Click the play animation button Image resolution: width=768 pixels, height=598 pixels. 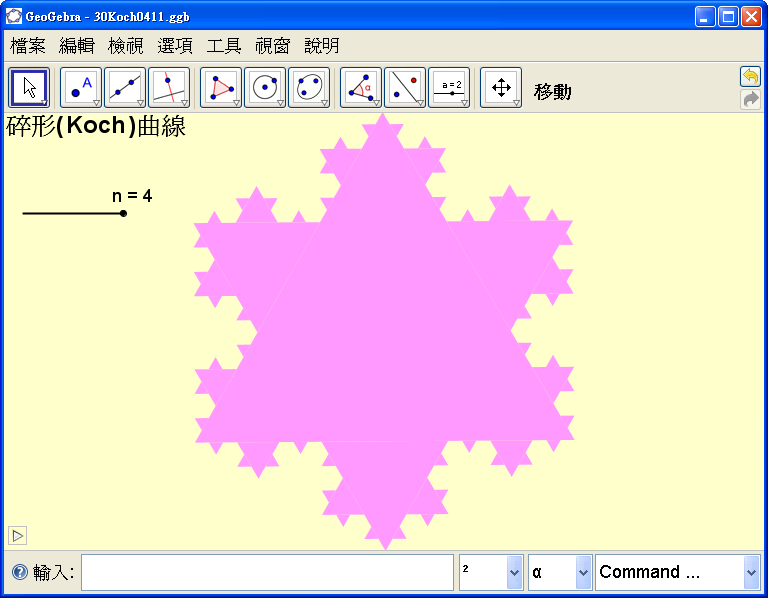(17, 536)
